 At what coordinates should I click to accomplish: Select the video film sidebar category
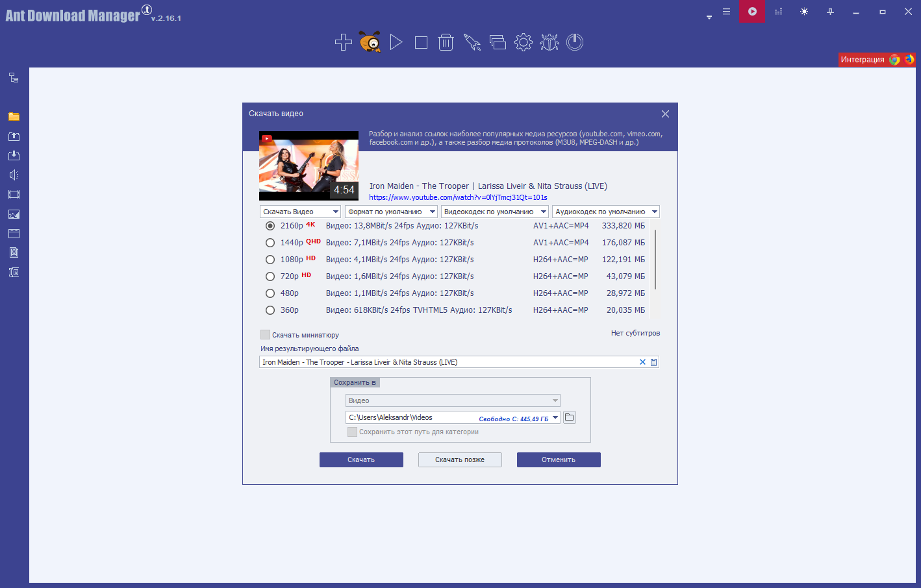click(14, 195)
